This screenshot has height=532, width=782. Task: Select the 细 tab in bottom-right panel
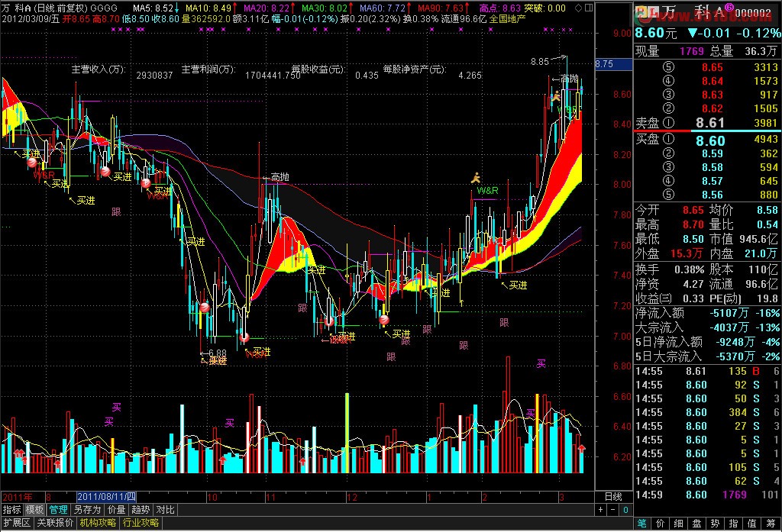678,523
